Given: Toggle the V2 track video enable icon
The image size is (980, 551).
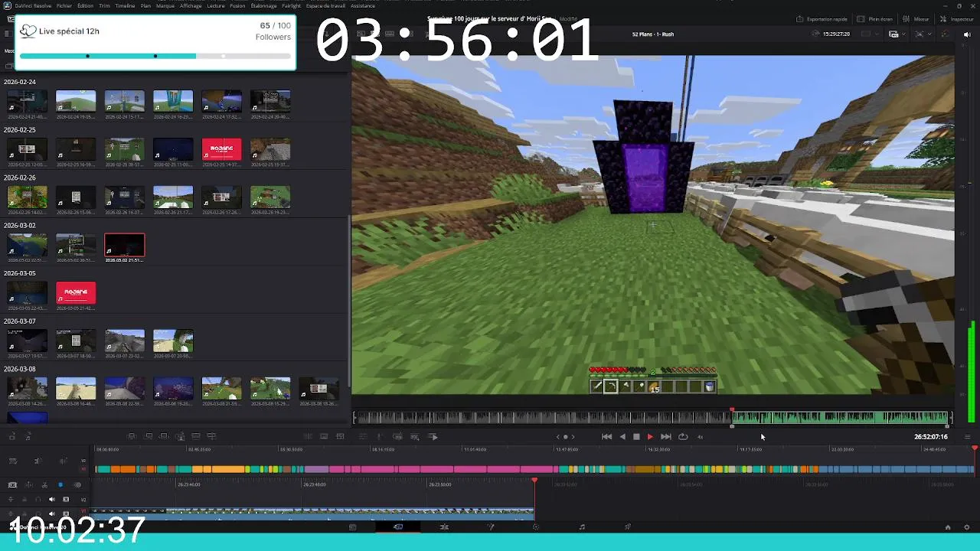Looking at the screenshot, I should pos(66,499).
